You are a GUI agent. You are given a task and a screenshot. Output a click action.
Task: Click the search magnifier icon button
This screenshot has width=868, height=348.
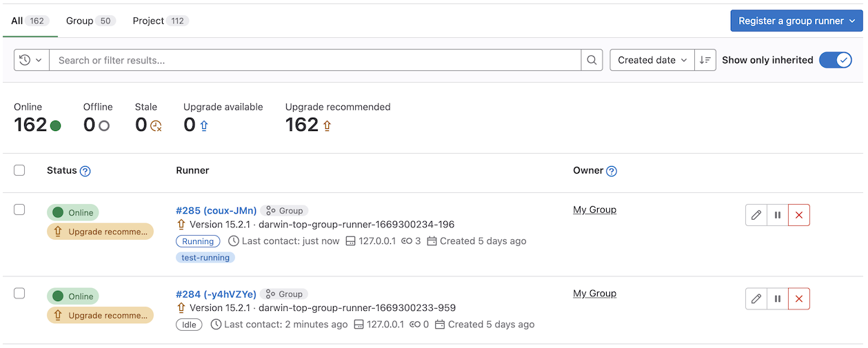pyautogui.click(x=592, y=60)
